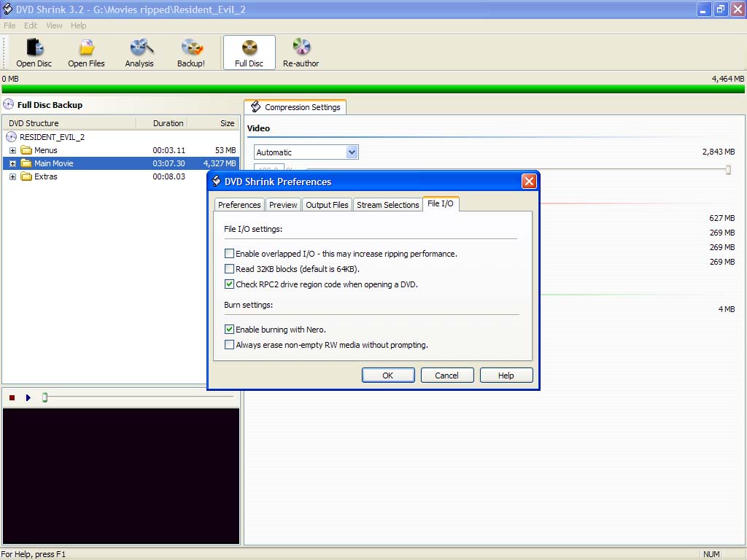This screenshot has height=560, width=747.
Task: Open the View menu
Action: (54, 26)
